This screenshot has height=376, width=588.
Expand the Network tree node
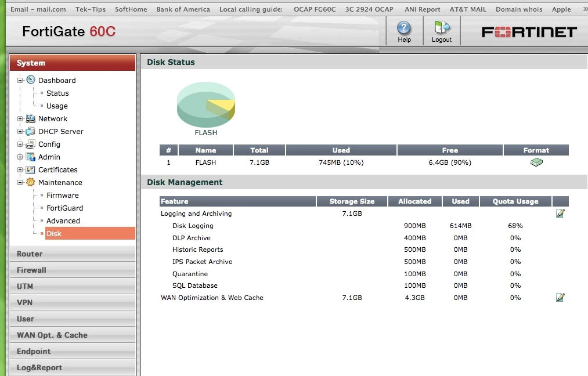click(x=20, y=118)
